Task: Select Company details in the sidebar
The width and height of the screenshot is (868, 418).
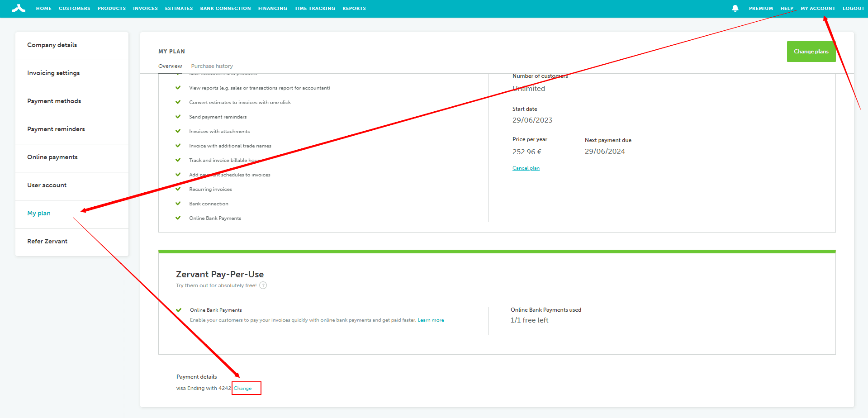Action: point(72,45)
